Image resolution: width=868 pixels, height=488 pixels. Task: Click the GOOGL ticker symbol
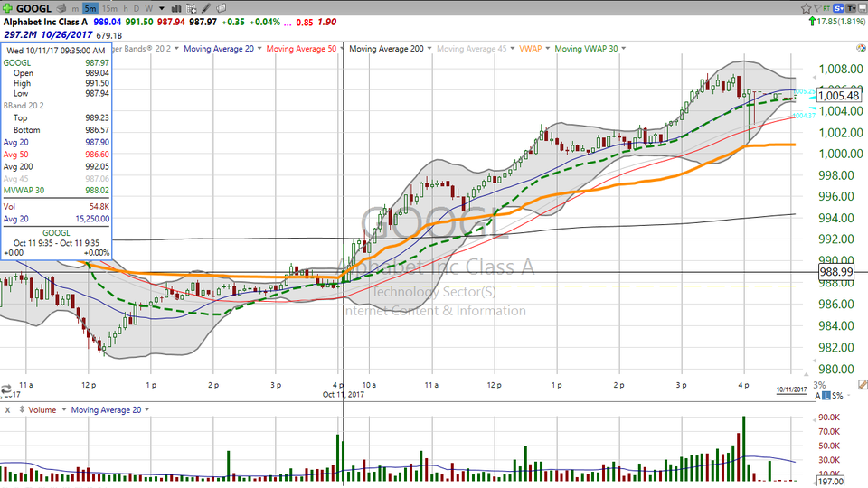(33, 8)
